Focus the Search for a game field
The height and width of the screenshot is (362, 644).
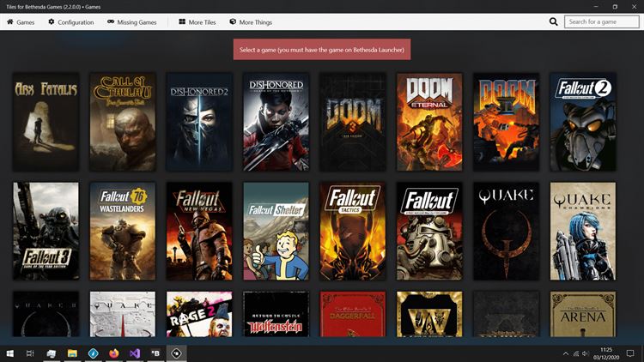tap(601, 21)
